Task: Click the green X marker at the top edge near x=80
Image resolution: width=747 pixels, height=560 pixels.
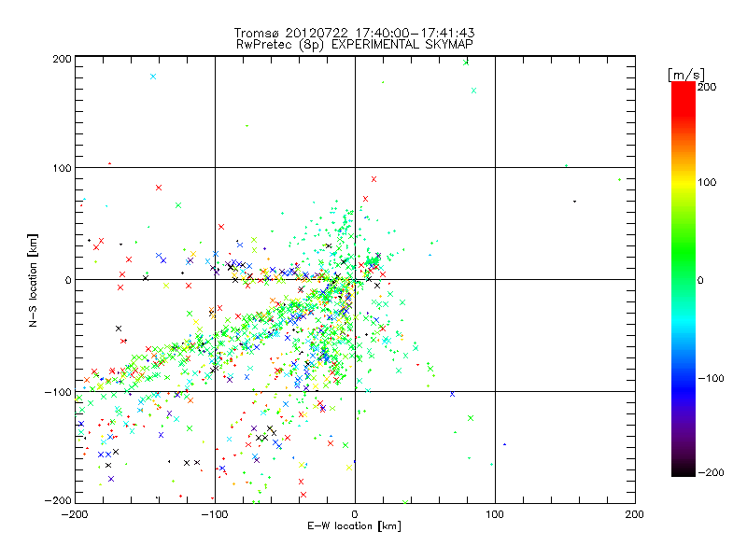Action: [466, 63]
